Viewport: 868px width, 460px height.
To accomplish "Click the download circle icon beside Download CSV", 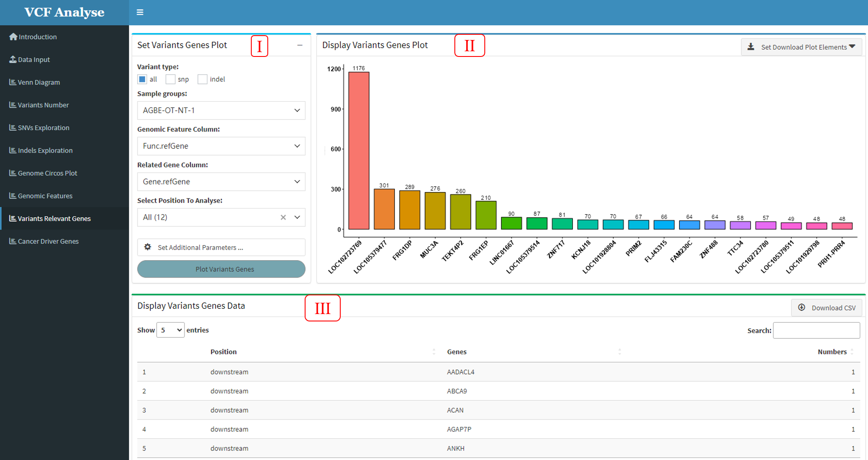I will [802, 308].
